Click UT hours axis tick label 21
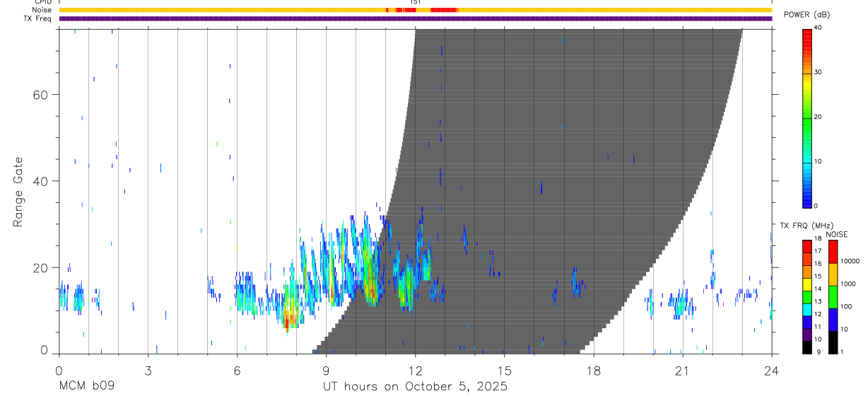Screen dimensions: 868x401 682,370
